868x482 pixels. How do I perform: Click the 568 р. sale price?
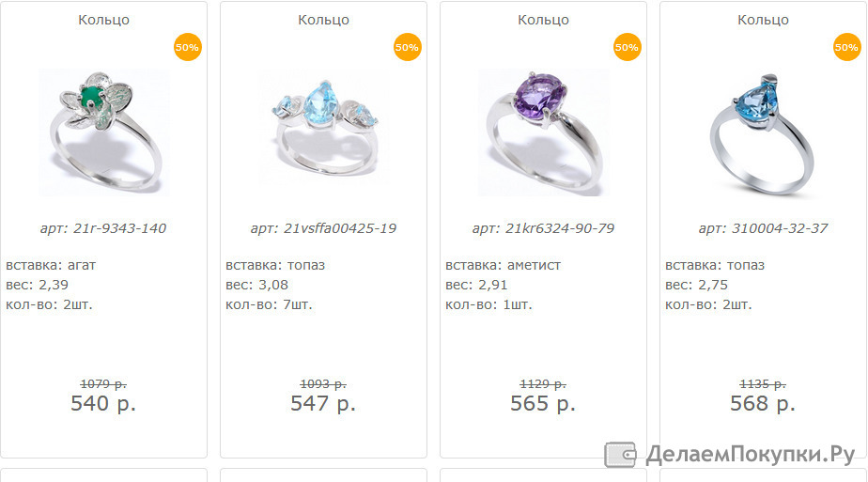763,403
